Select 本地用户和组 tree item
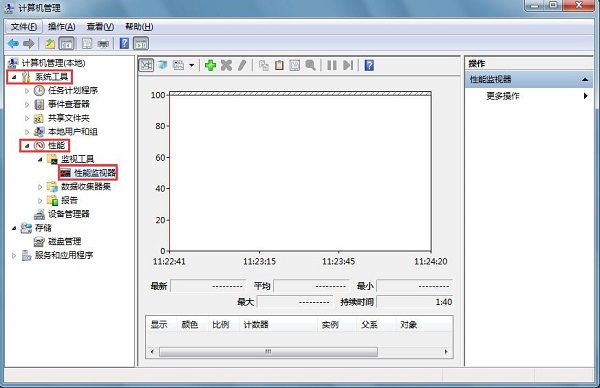This screenshot has height=388, width=600. point(73,132)
